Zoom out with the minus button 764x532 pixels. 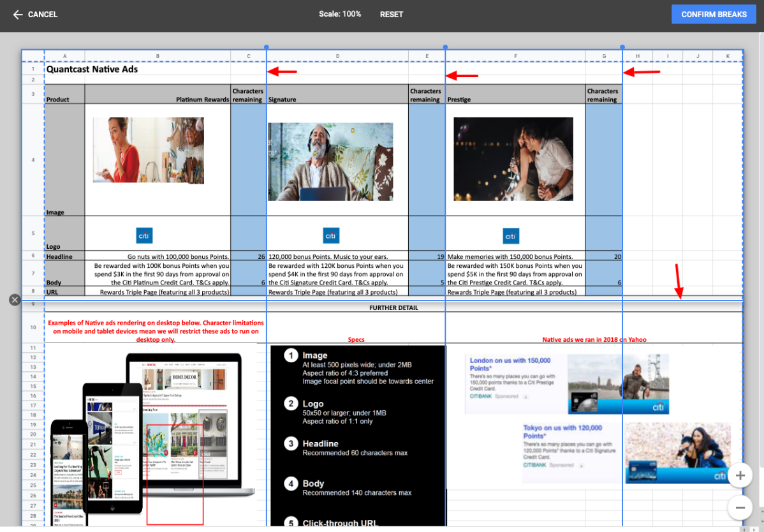pos(740,508)
